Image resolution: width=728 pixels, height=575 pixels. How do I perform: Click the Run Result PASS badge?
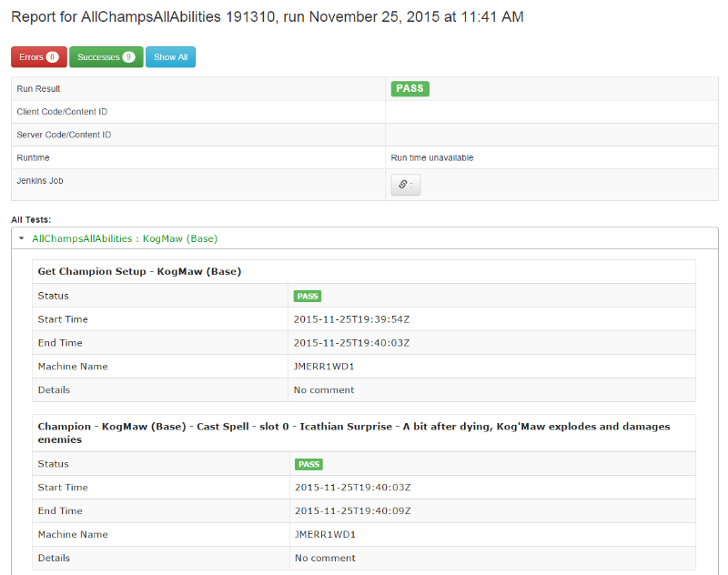pos(409,89)
